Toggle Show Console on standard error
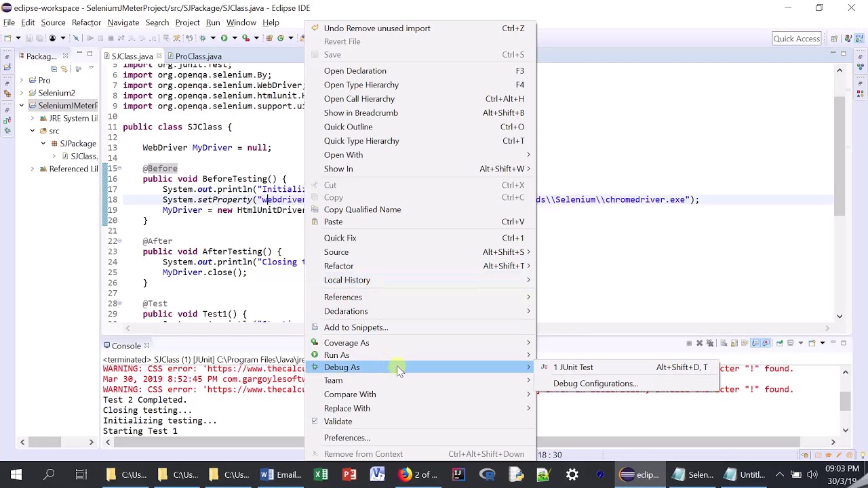868x488 pixels. pyautogui.click(x=766, y=343)
